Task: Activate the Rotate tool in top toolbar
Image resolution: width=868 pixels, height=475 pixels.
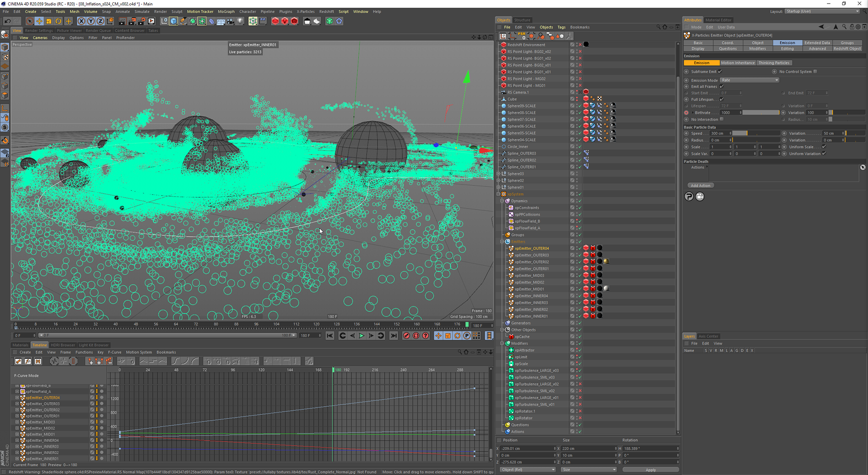Action: click(x=58, y=21)
